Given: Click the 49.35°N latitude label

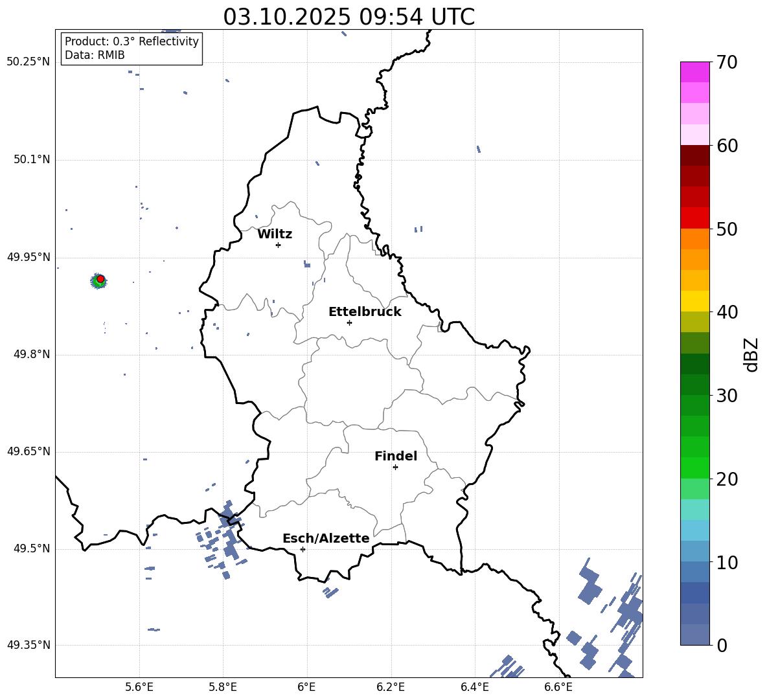Looking at the screenshot, I should [x=29, y=645].
